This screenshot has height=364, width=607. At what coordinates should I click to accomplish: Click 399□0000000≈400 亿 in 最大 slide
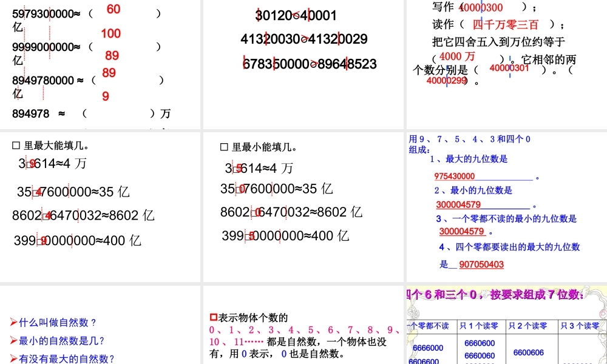(78, 241)
